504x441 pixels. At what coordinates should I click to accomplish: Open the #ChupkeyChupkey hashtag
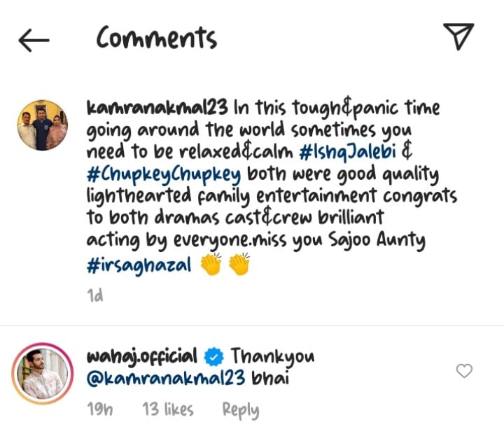point(164,175)
